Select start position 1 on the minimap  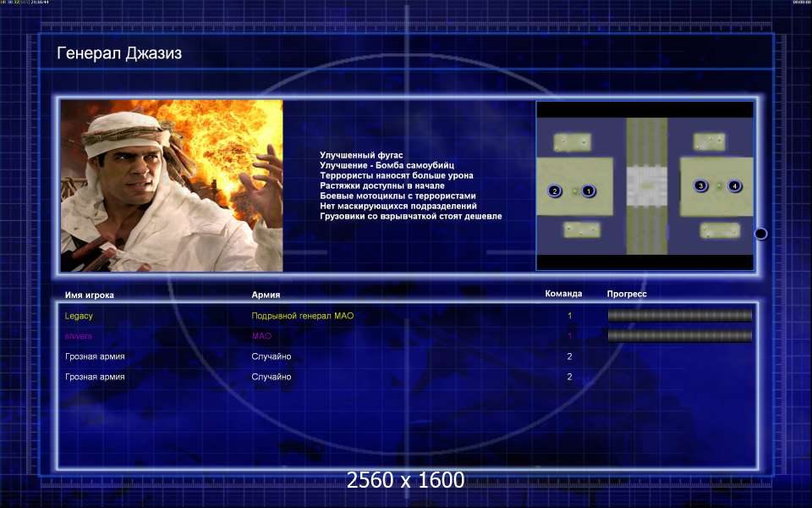[589, 190]
